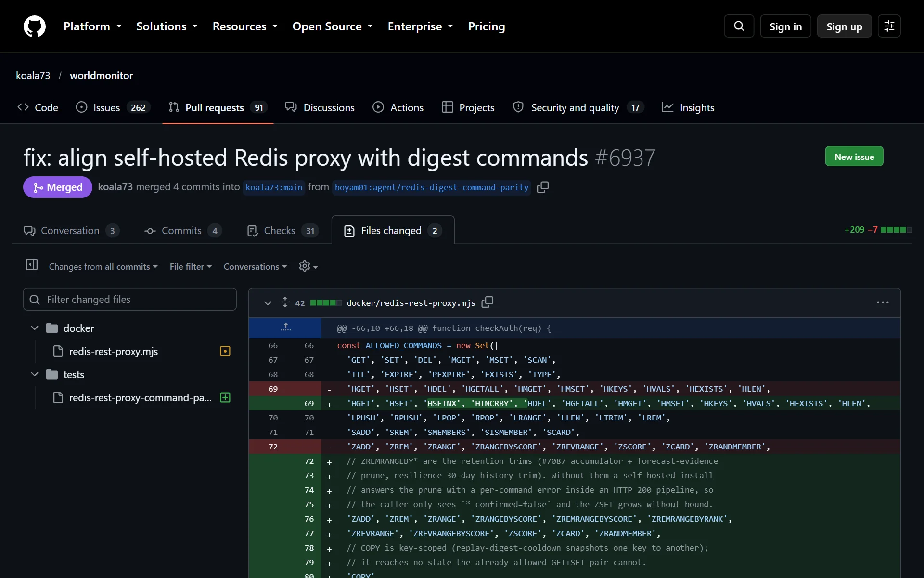The height and width of the screenshot is (578, 924).
Task: Copy the docker/redis-rest-proxy.mjs file path
Action: click(488, 302)
